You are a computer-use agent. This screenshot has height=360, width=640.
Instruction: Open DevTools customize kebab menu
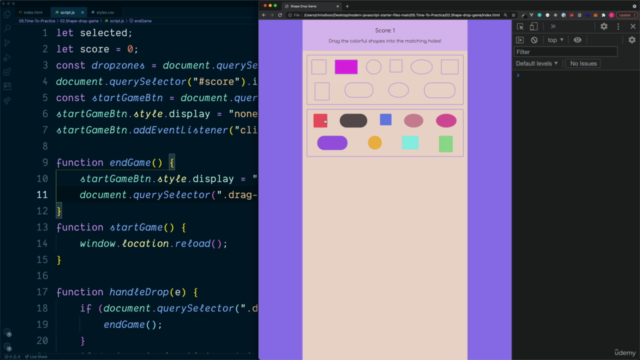(618, 27)
